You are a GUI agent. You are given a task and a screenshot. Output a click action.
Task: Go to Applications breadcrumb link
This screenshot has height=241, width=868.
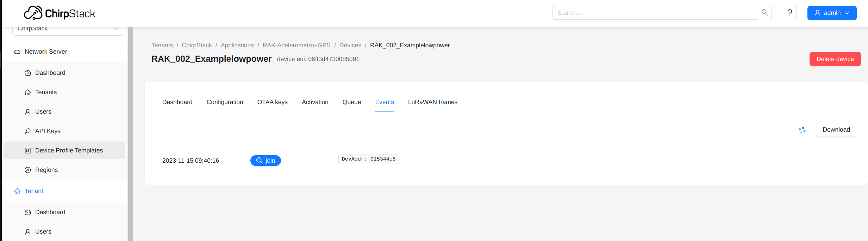[x=237, y=45]
